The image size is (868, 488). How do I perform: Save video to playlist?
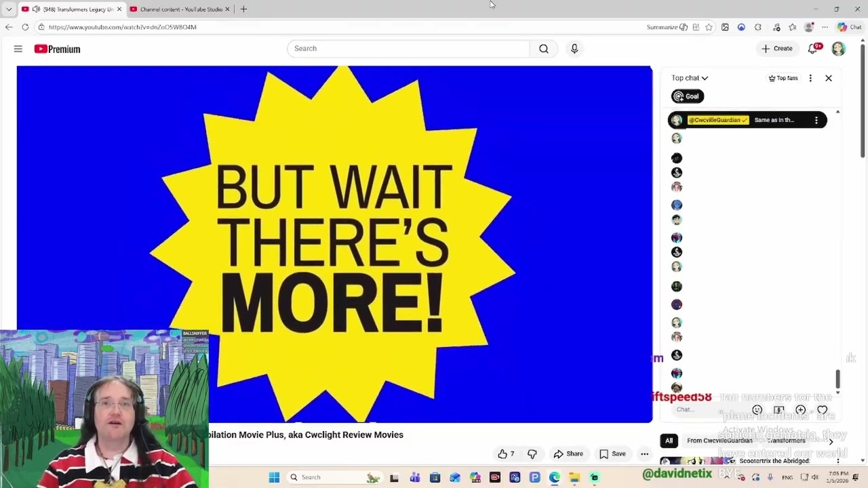(x=612, y=454)
